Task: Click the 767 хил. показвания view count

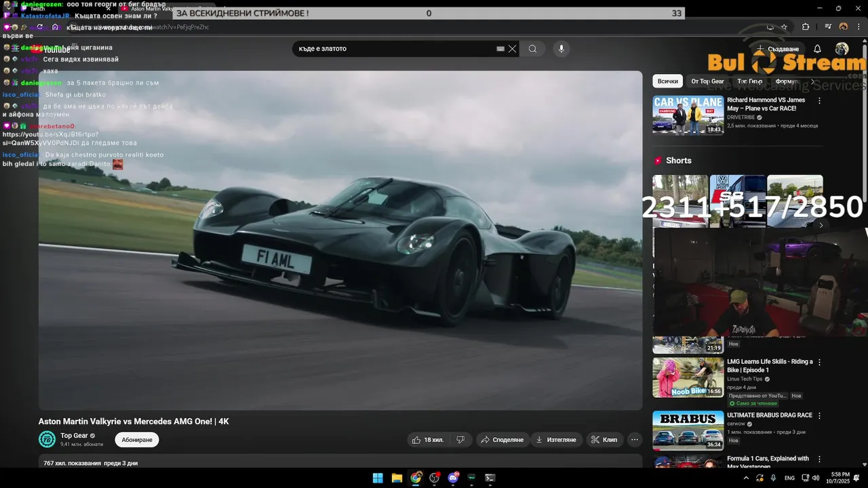Action: pyautogui.click(x=73, y=464)
